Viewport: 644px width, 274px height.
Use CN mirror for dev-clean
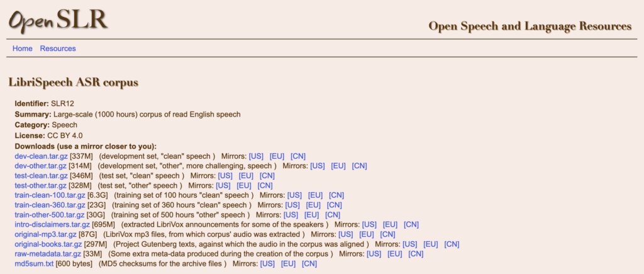298,156
